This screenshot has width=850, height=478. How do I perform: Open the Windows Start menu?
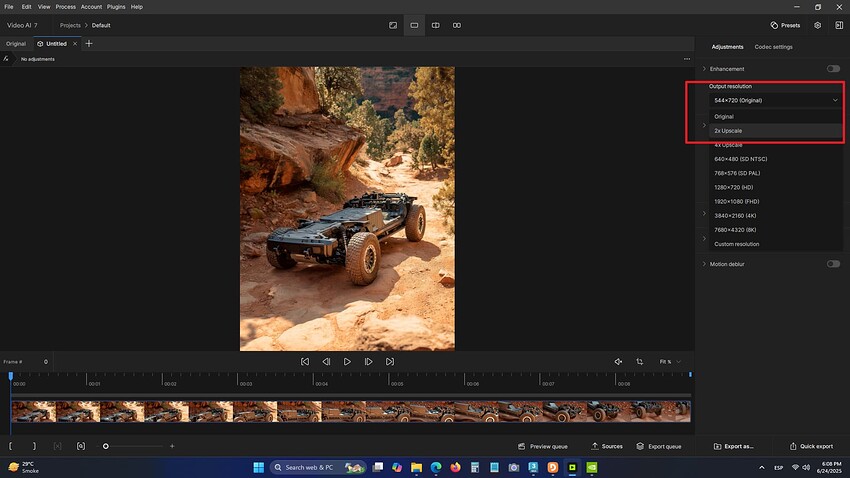pyautogui.click(x=259, y=467)
